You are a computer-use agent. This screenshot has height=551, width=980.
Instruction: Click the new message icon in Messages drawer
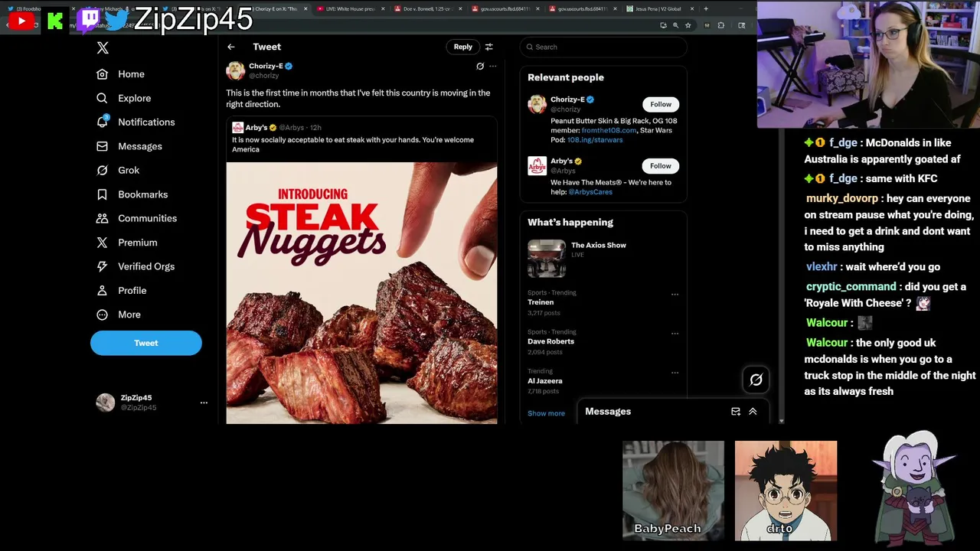[x=736, y=412]
